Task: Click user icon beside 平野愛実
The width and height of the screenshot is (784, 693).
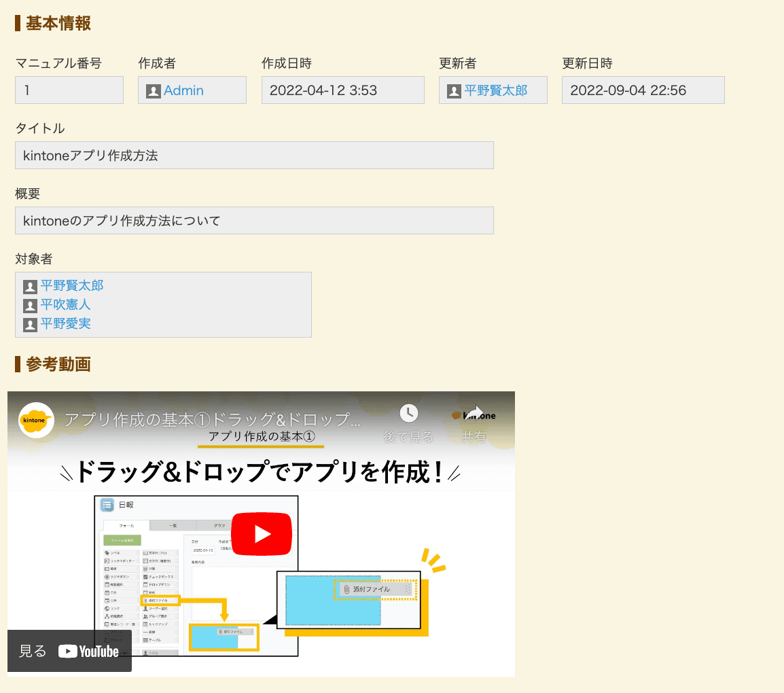Action: (x=30, y=325)
